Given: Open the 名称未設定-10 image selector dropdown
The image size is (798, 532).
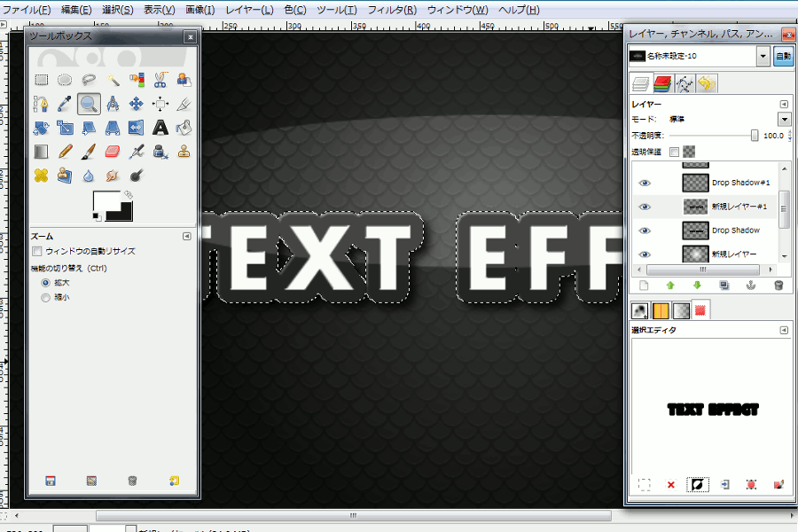Looking at the screenshot, I should 761,56.
